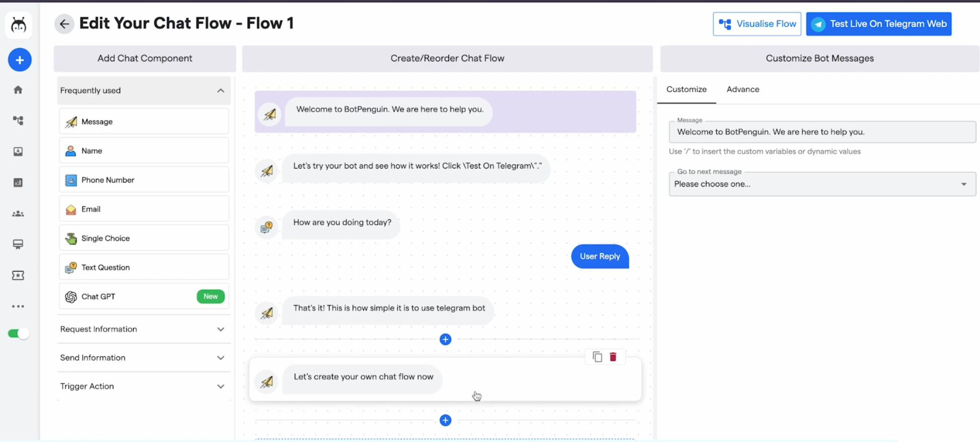Click the User Reply bubble
Viewport: 980px width, 442px height.
click(600, 256)
